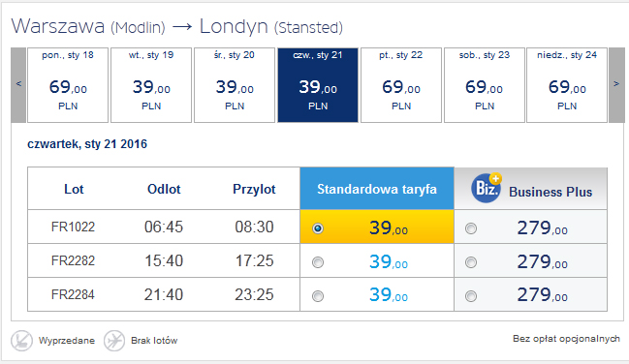
Task: Select the wt., sty 19 date tab
Action: 151,85
